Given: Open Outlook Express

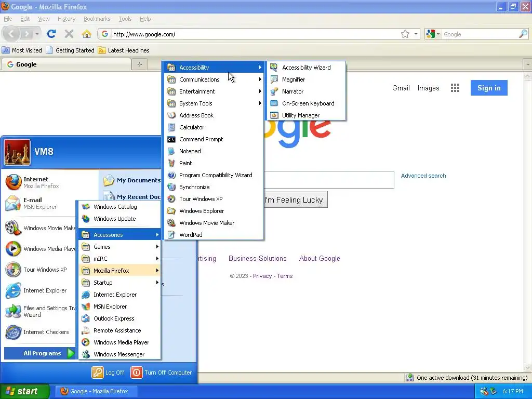Looking at the screenshot, I should coord(120,318).
